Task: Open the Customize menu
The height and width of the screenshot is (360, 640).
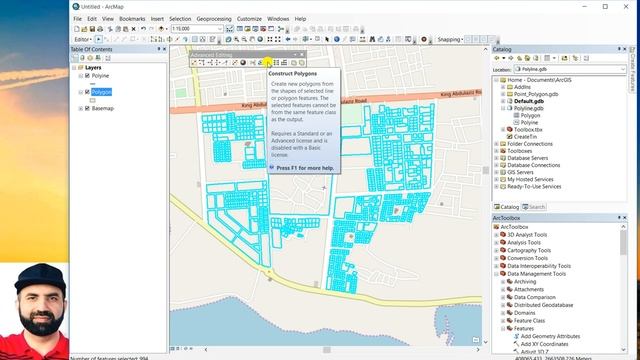Action: click(249, 19)
